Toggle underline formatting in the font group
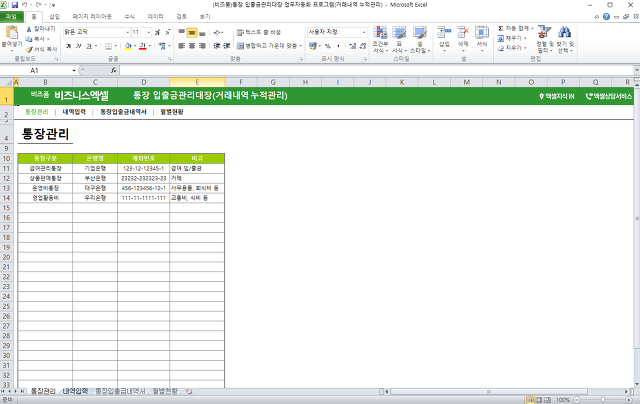640x404 pixels. pyautogui.click(x=89, y=46)
